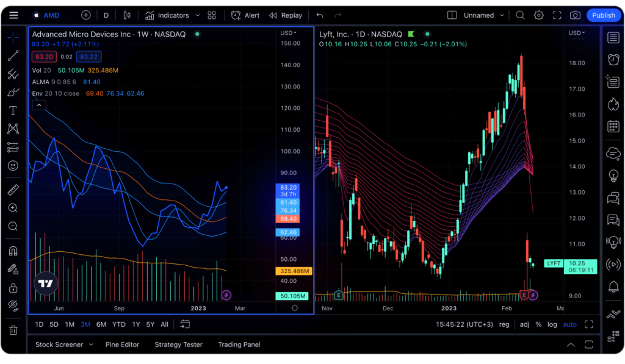The image size is (625, 364).
Task: Open the watchlist panel
Action: pos(613,38)
